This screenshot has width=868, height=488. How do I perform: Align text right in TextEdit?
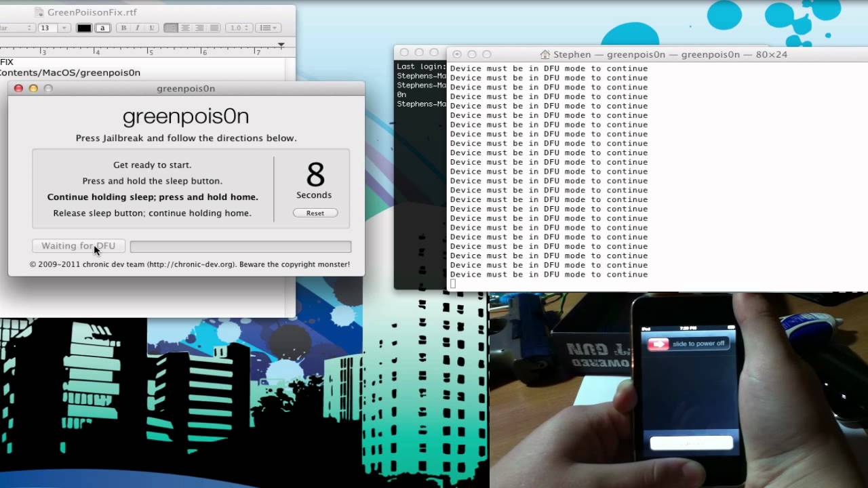pos(199,28)
